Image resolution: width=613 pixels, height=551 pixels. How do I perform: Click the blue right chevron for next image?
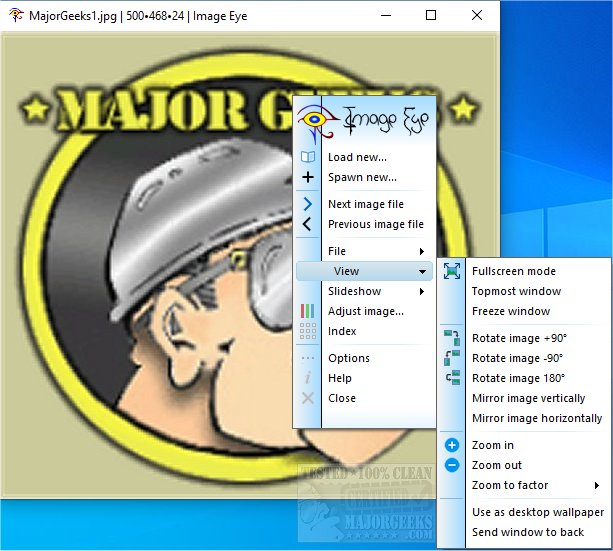click(x=308, y=204)
